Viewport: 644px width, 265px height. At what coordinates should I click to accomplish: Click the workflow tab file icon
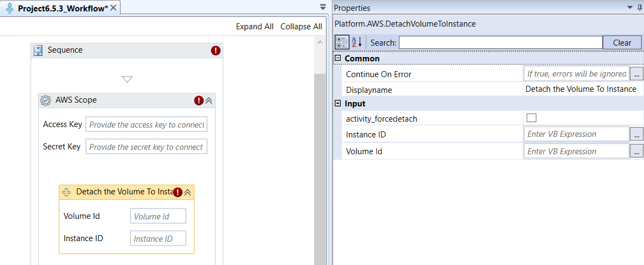[x=11, y=8]
